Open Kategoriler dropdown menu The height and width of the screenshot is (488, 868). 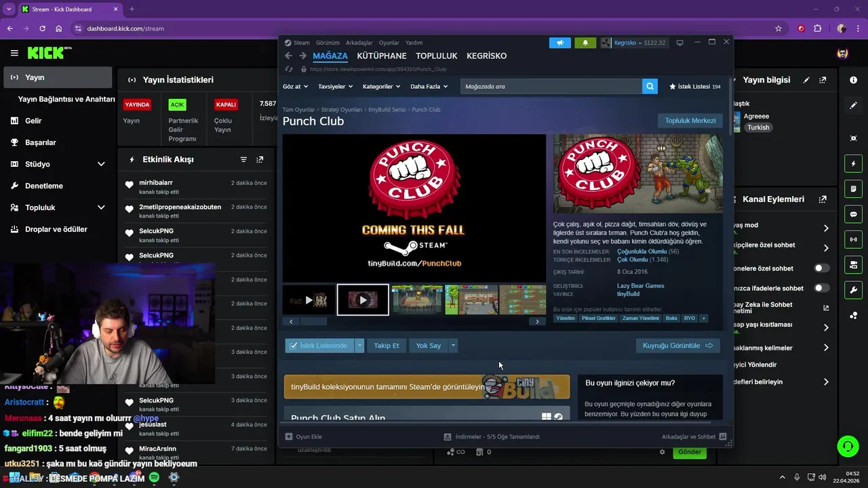[x=381, y=87]
